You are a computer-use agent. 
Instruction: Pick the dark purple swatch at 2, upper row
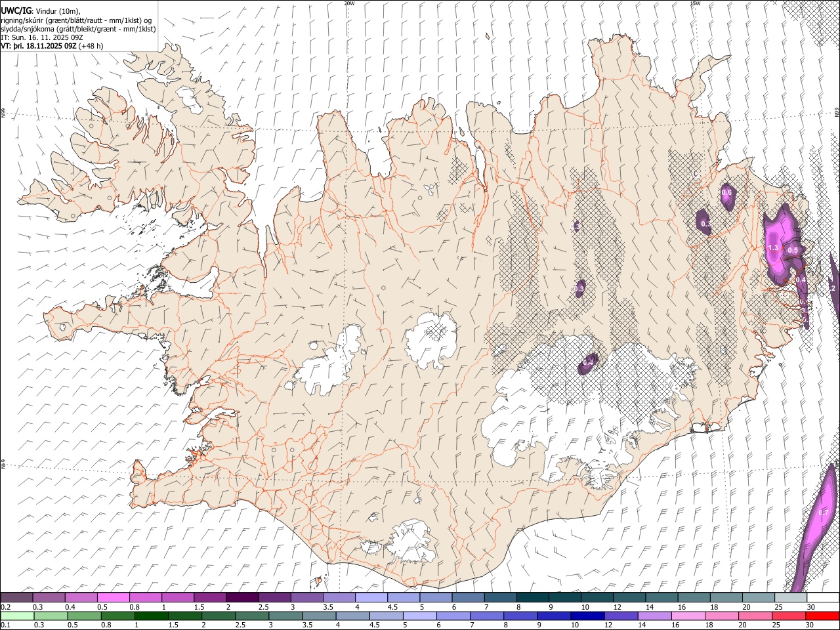click(242, 597)
